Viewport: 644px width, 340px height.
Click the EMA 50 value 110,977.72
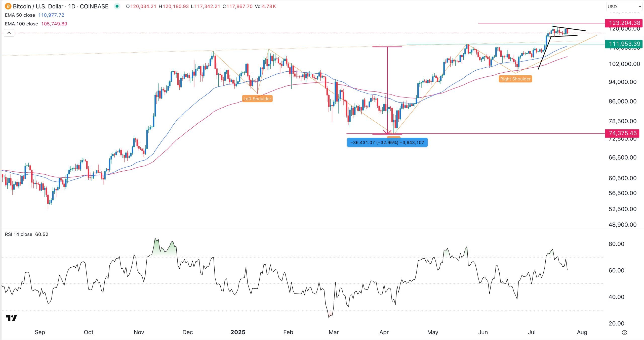click(51, 15)
